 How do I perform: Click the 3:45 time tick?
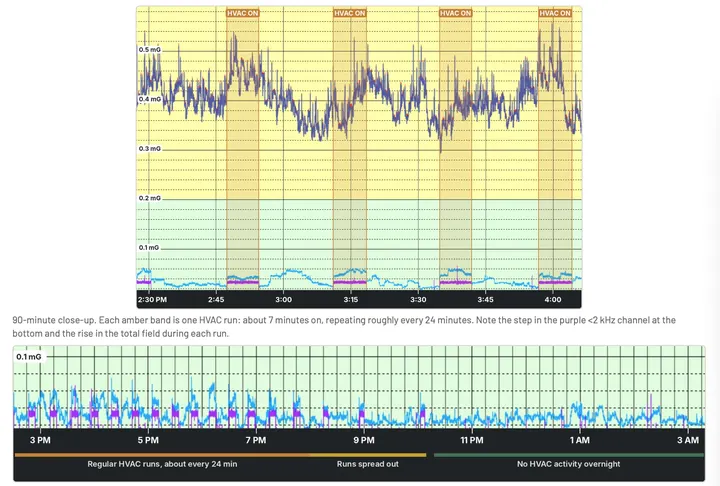click(485, 300)
